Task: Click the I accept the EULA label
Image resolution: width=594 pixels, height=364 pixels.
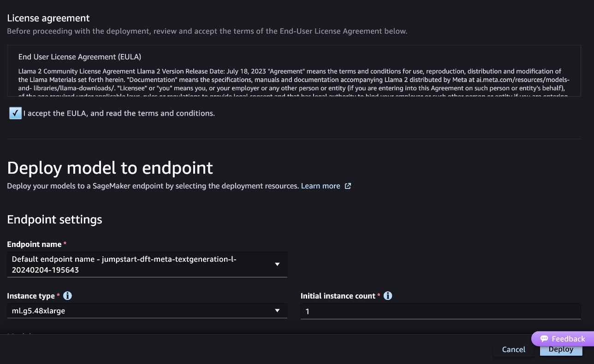Action: (119, 113)
